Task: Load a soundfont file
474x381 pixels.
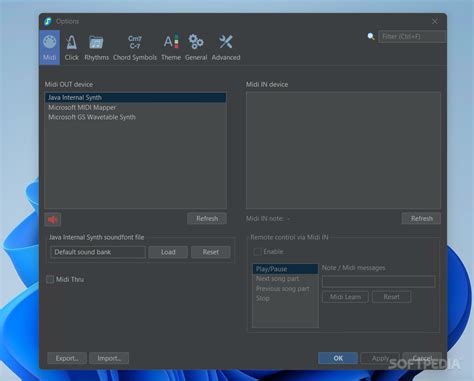Action: (x=168, y=252)
